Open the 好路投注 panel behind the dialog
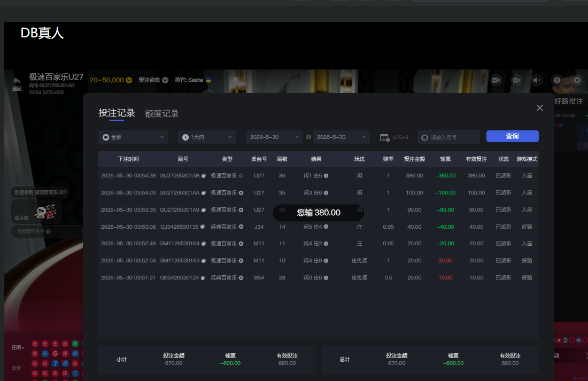Screen dimensions: 588x381 568,101
